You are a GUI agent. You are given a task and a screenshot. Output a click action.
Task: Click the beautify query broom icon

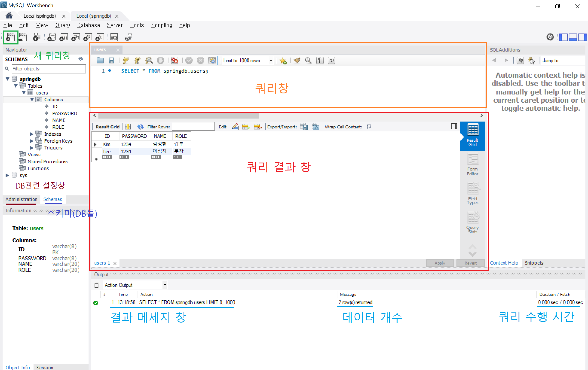pyautogui.click(x=297, y=60)
